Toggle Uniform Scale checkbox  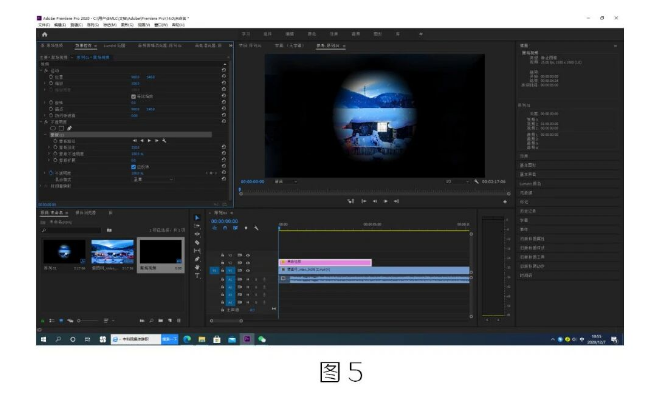[x=133, y=97]
